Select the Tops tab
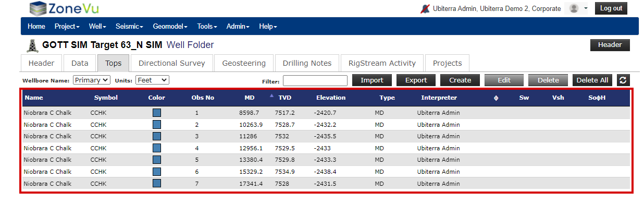644x203 pixels. click(114, 63)
